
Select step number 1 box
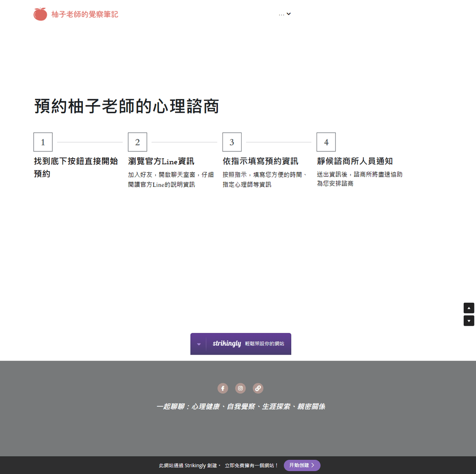tap(43, 142)
